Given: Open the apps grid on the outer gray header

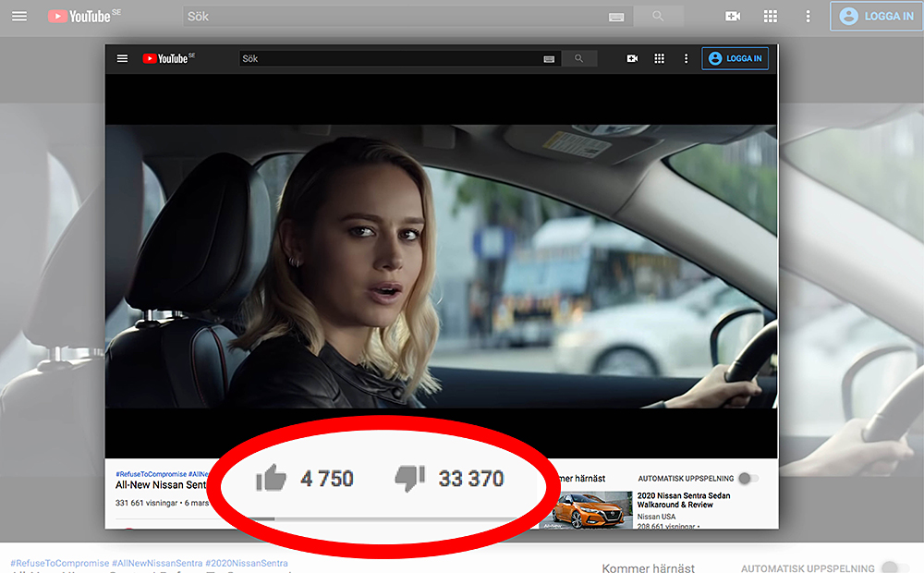Looking at the screenshot, I should tap(771, 17).
